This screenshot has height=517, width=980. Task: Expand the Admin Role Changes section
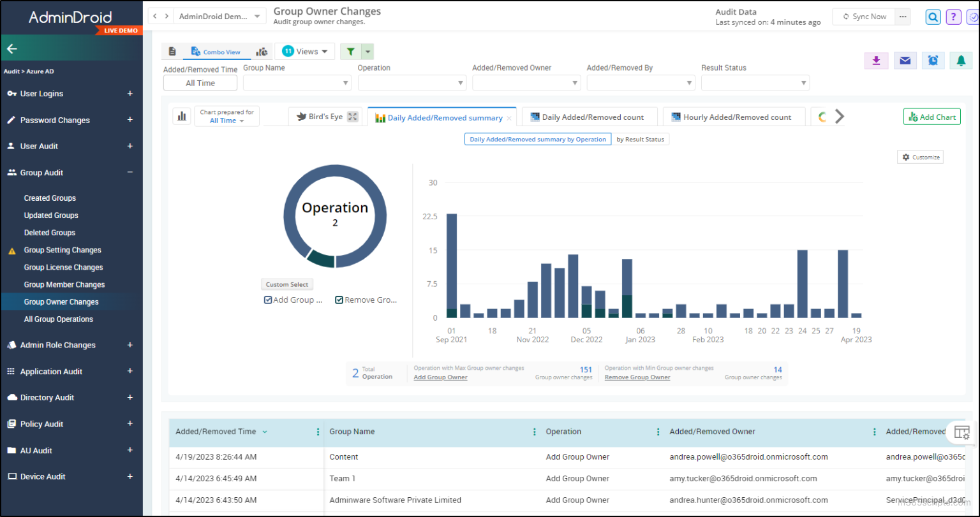71,345
